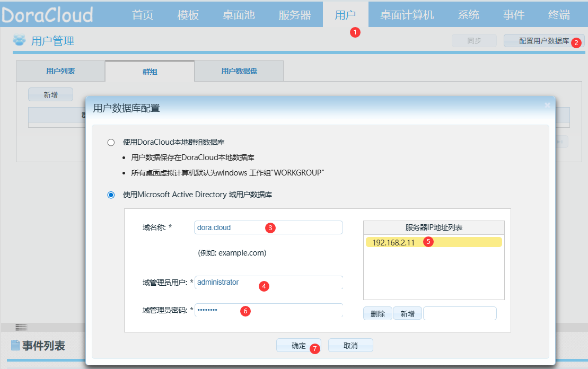
Task: Click the 事件列表 document icon
Action: pyautogui.click(x=15, y=346)
